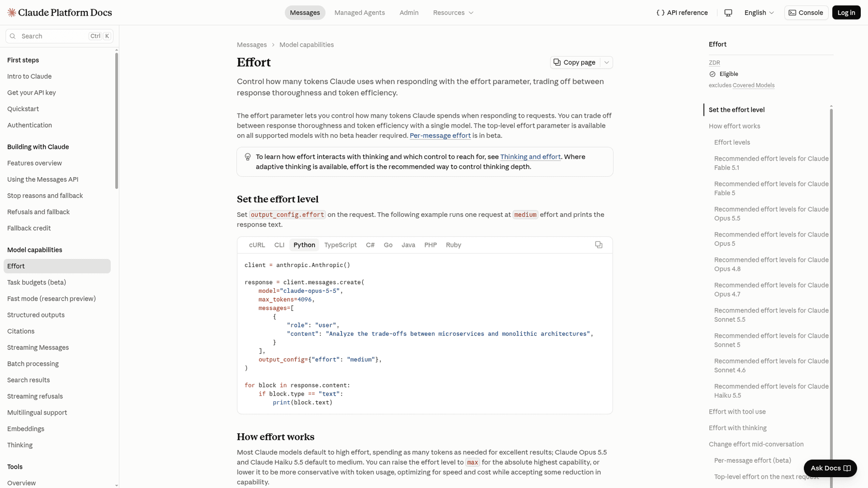This screenshot has height=488, width=868.
Task: Open the English language dropdown
Action: 759,12
